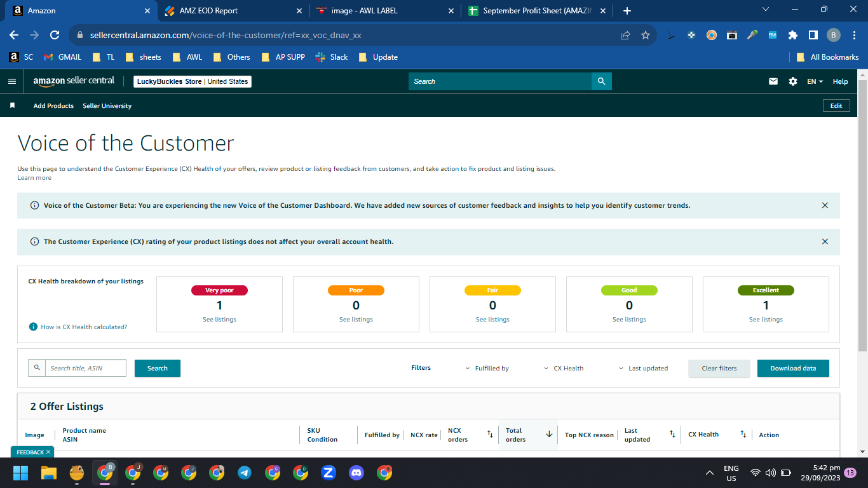This screenshot has height=488, width=868.
Task: See listings under Poor
Action: (x=356, y=320)
